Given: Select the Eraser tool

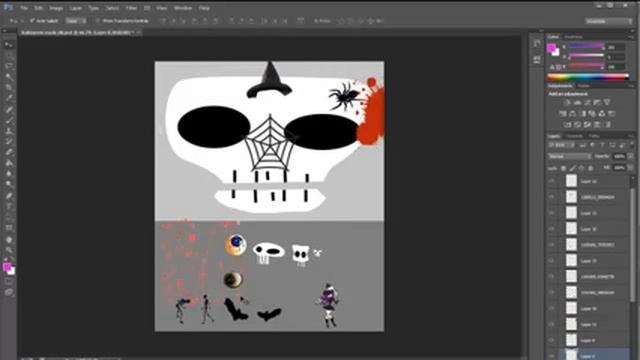Looking at the screenshot, I should (x=9, y=152).
